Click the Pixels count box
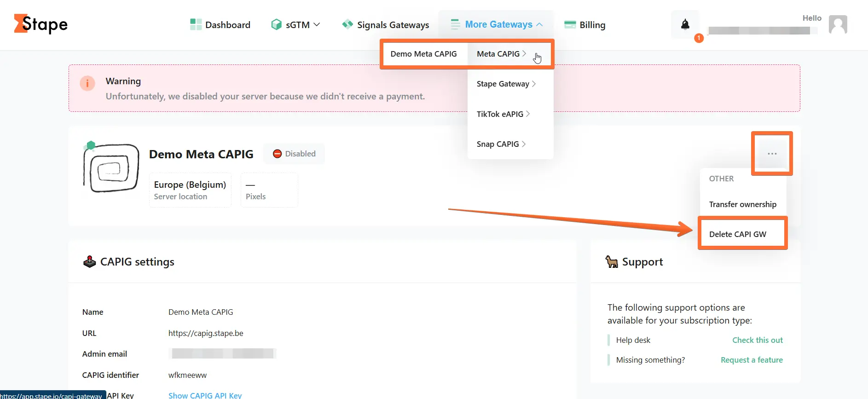868x399 pixels. tap(269, 190)
